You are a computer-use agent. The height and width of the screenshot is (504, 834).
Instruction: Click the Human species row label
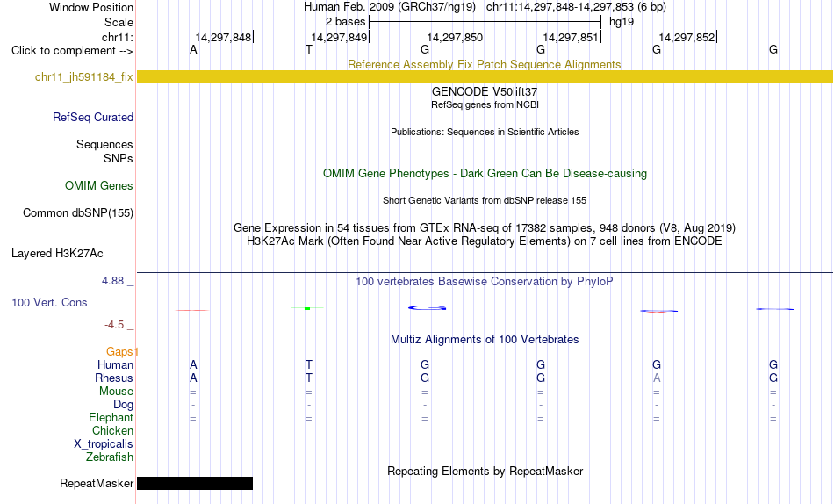click(x=115, y=364)
